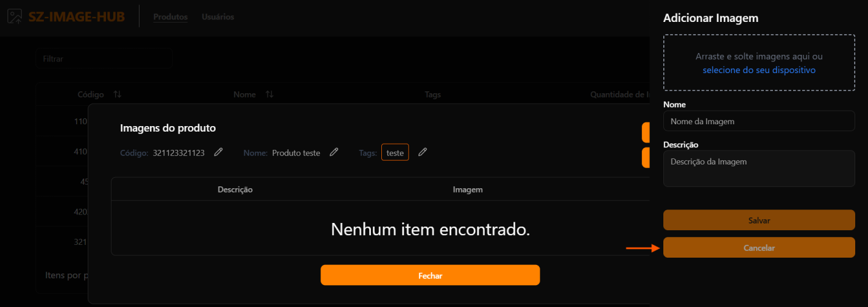The height and width of the screenshot is (307, 868).
Task: Switch to the Usuários tab
Action: click(x=217, y=17)
